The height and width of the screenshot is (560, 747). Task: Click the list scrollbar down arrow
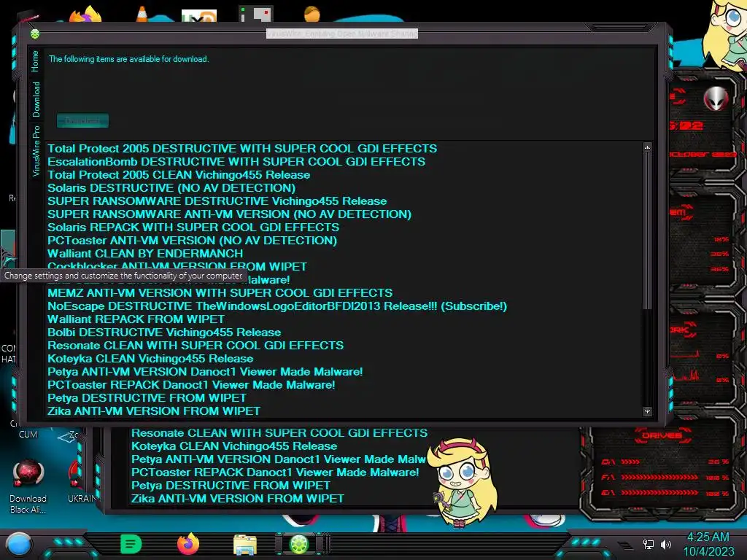coord(647,411)
